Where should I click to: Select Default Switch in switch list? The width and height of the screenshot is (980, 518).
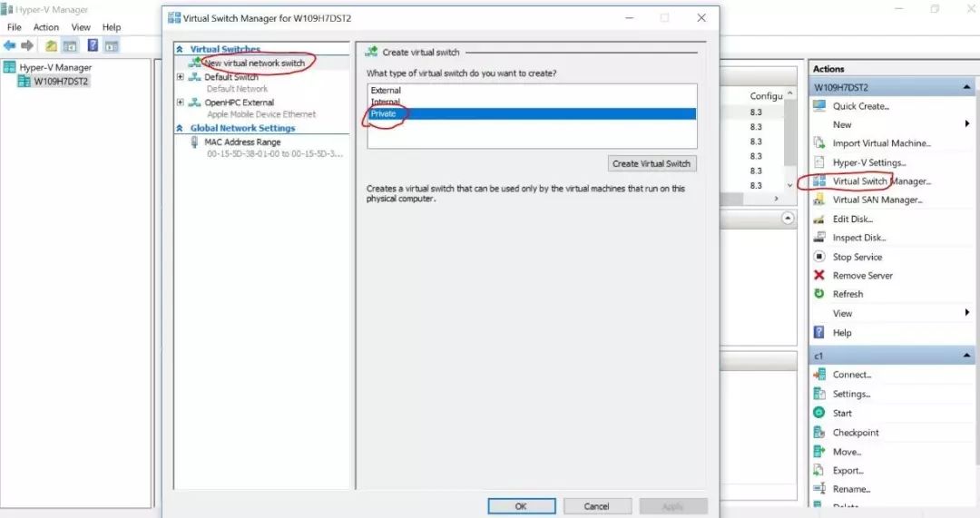231,77
